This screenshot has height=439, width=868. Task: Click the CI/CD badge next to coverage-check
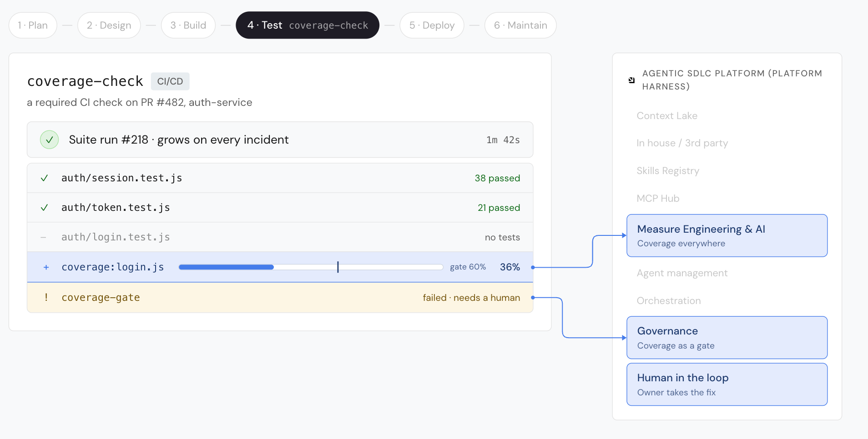click(170, 81)
